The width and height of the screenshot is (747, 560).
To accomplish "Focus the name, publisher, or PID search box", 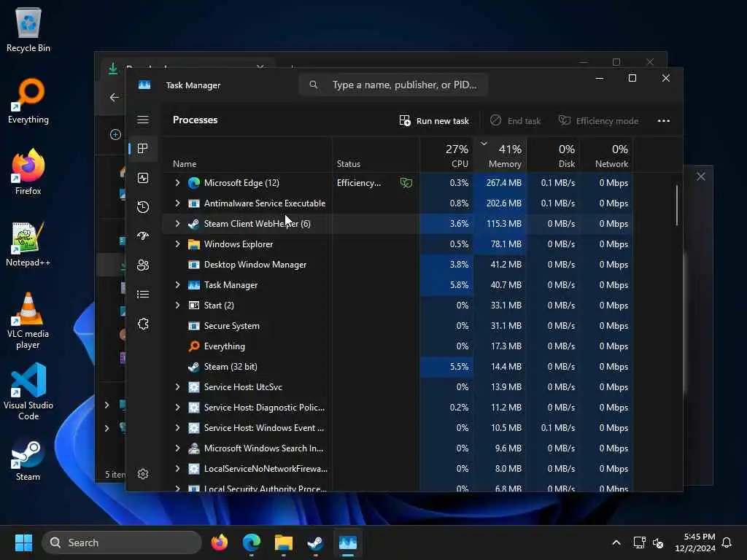I will [x=393, y=85].
